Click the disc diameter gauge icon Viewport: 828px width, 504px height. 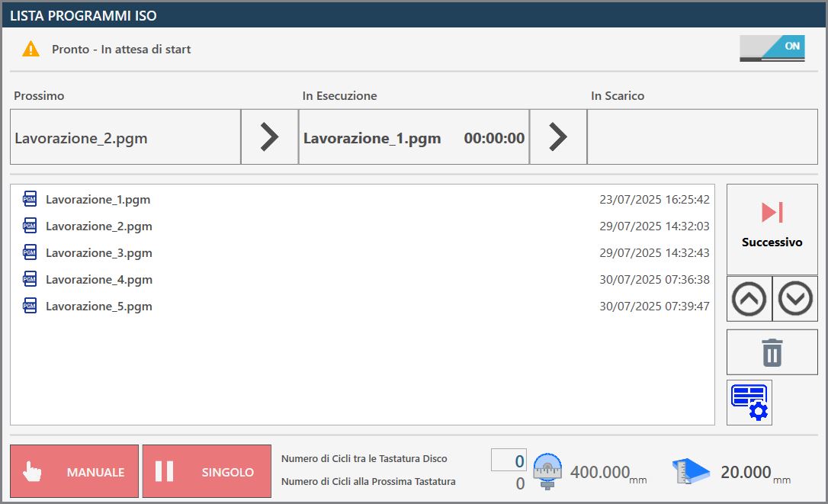pos(547,470)
